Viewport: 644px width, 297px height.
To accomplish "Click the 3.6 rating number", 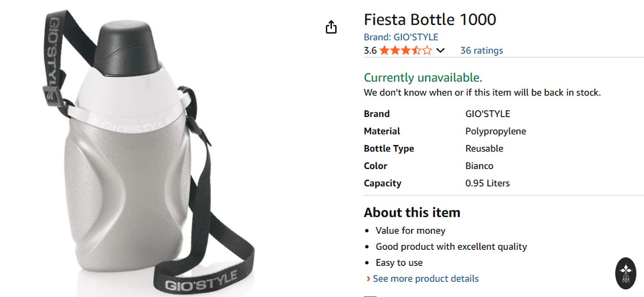I will click(370, 51).
